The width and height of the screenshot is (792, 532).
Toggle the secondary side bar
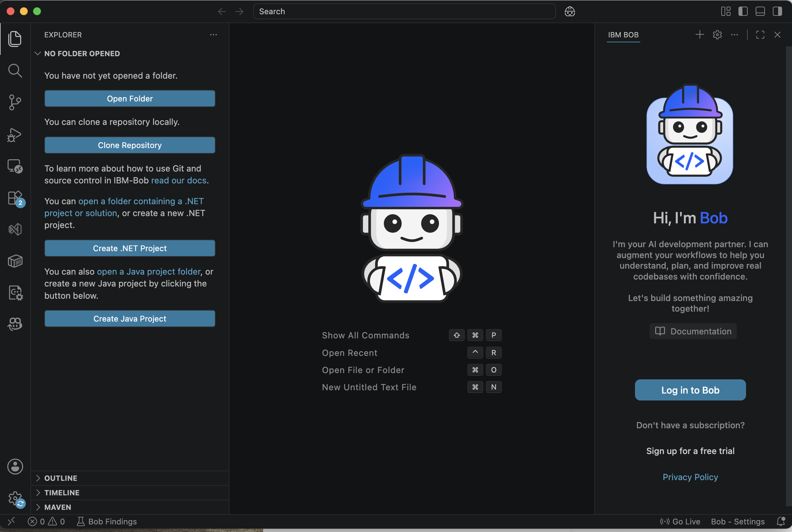tap(777, 12)
